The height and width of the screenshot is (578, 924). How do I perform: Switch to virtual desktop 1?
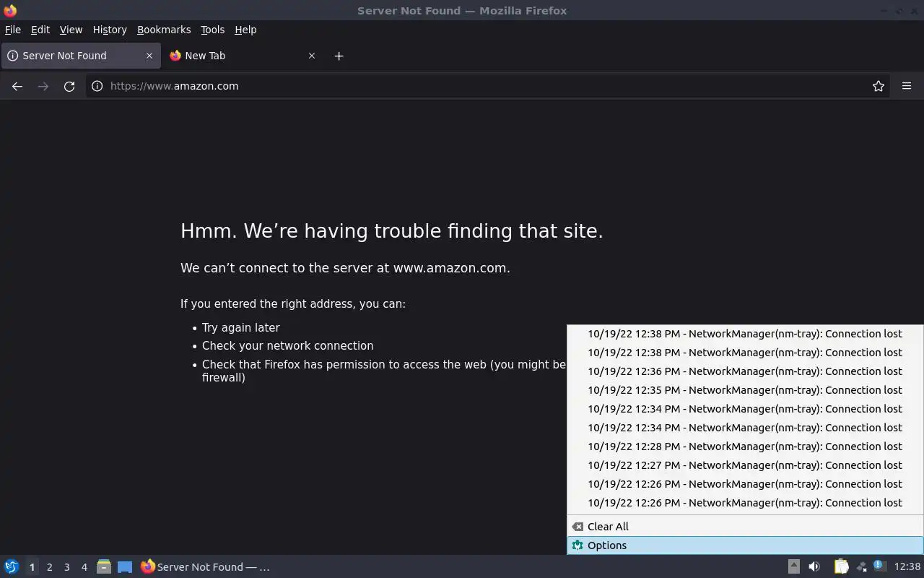[32, 567]
